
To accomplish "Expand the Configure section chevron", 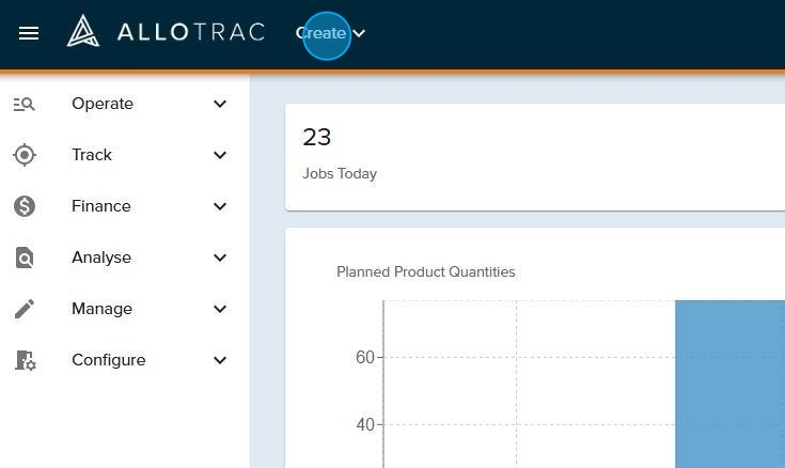I will click(x=220, y=360).
